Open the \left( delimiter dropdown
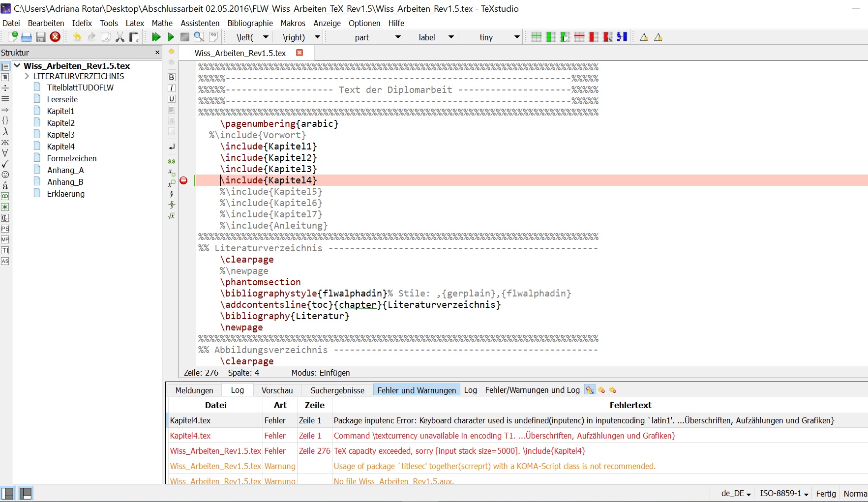 266,37
